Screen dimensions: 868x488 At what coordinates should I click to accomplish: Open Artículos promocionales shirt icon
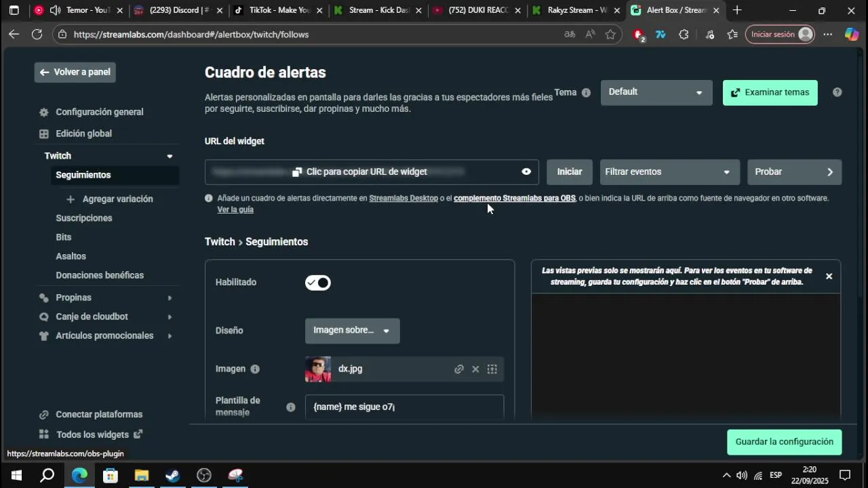point(44,335)
